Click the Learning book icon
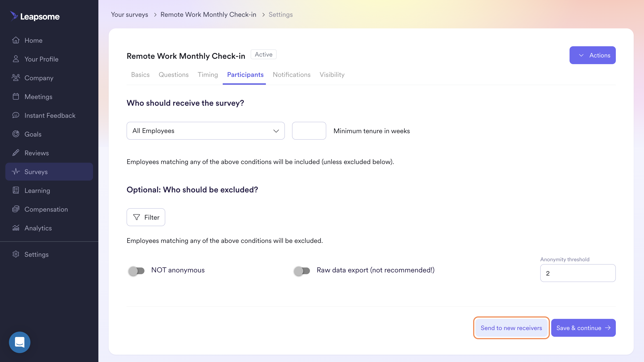This screenshot has height=362, width=644. (16, 190)
